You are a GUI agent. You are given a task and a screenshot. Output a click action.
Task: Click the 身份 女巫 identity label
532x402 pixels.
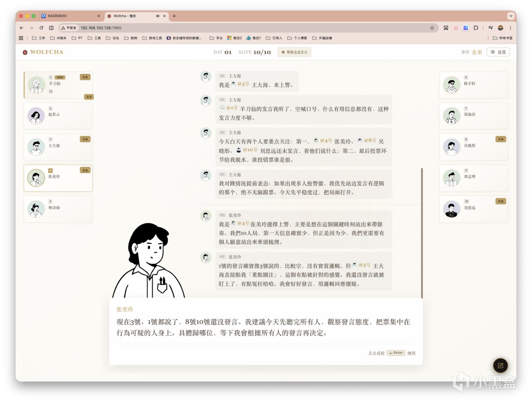[472, 52]
